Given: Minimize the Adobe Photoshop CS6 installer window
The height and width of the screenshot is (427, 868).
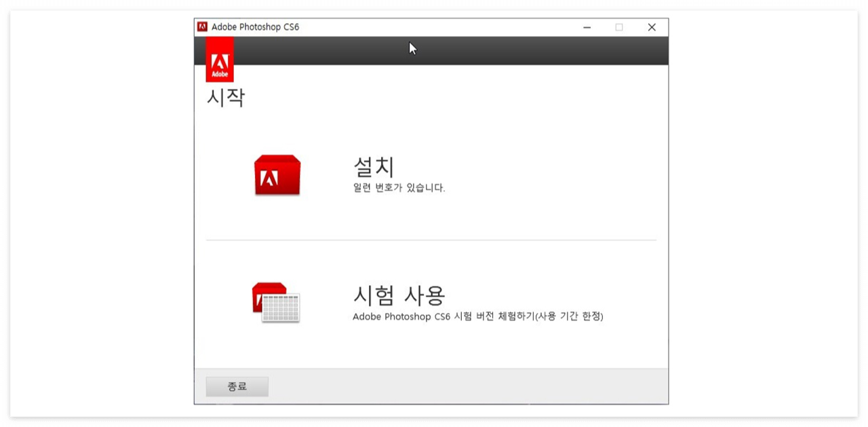Looking at the screenshot, I should coord(587,27).
